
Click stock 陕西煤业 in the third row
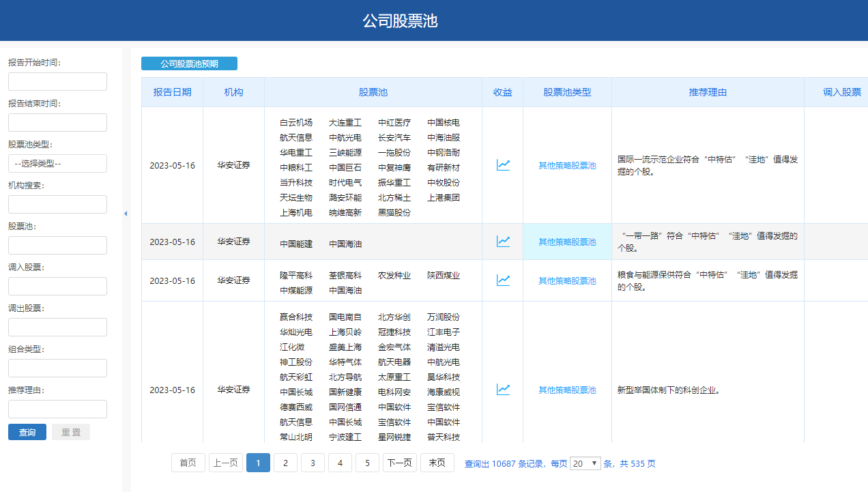click(444, 275)
